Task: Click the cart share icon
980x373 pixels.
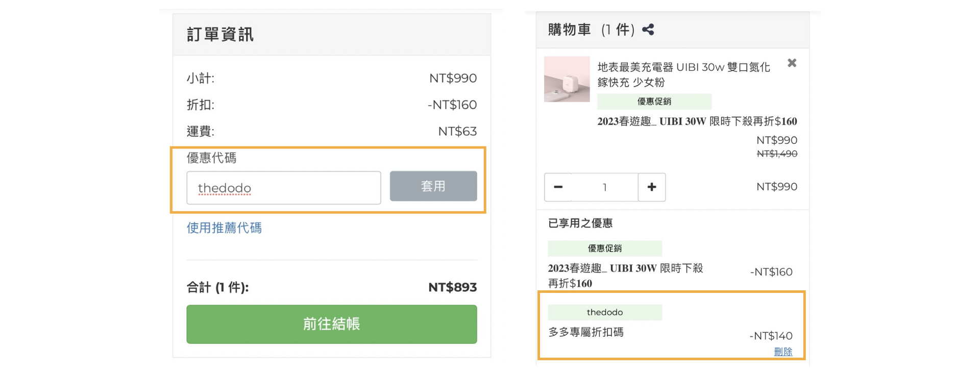Action: coord(648,30)
